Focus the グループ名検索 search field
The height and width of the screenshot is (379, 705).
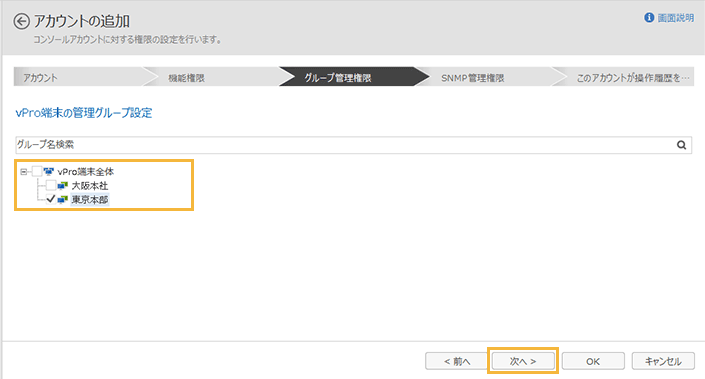(x=345, y=145)
